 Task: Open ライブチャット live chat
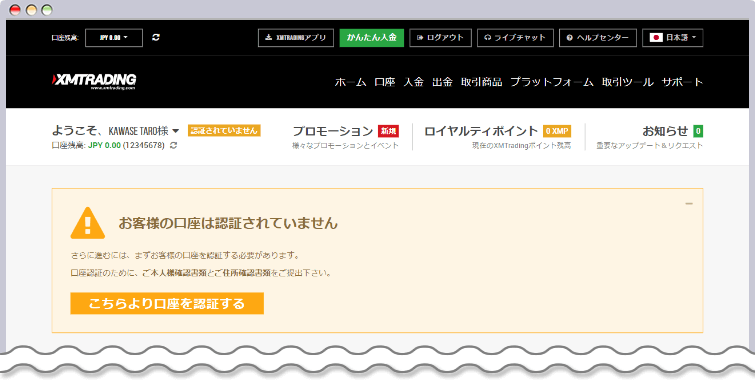pyautogui.click(x=515, y=38)
